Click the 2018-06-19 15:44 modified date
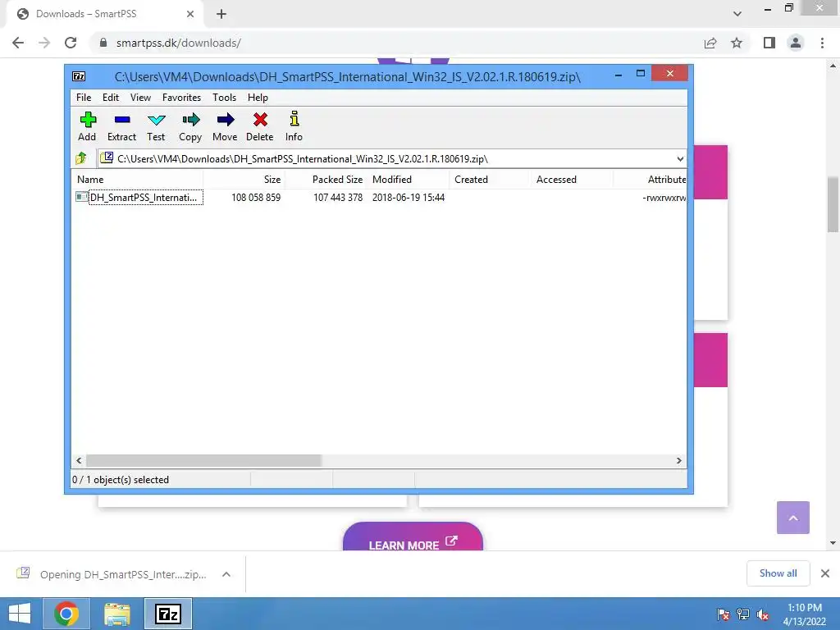The image size is (840, 630). (x=409, y=198)
